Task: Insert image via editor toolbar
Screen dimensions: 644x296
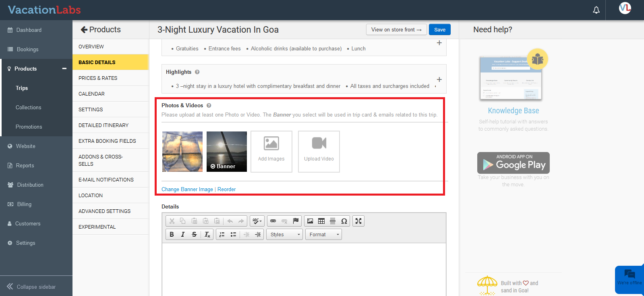Action: [310, 221]
